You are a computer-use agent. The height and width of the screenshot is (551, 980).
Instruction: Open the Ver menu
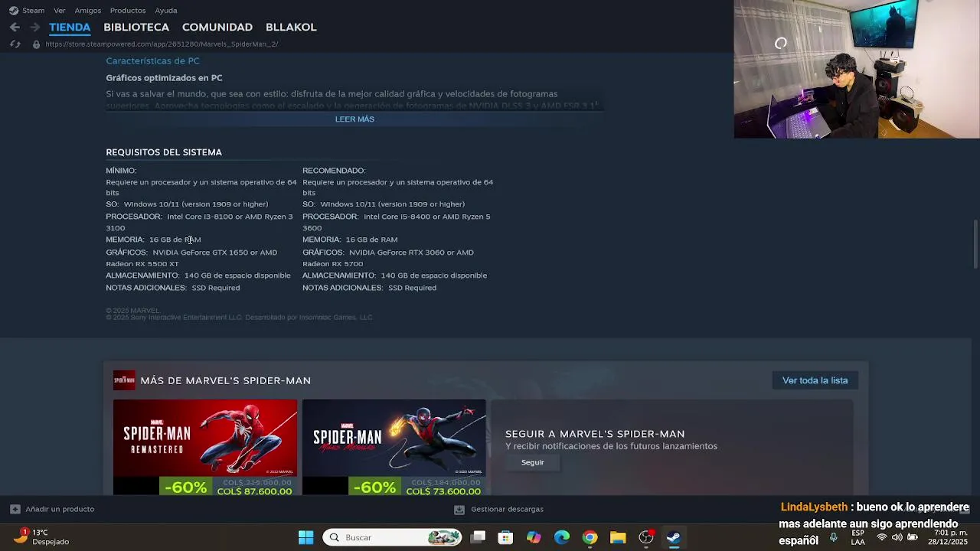(60, 11)
